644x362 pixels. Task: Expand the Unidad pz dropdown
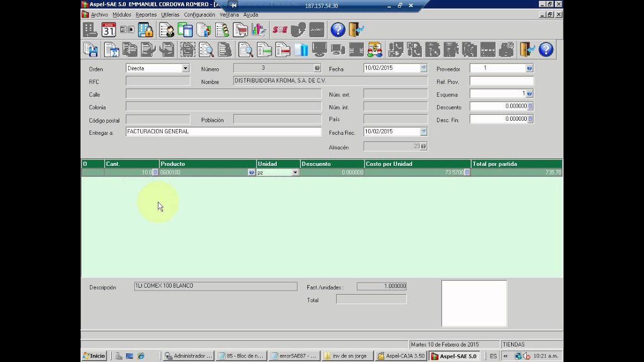[295, 172]
